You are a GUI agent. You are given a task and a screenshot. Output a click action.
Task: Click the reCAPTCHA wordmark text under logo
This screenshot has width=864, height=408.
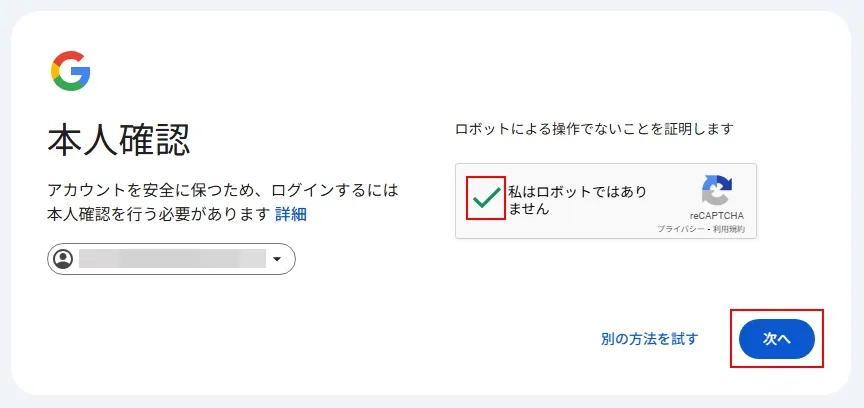point(716,216)
